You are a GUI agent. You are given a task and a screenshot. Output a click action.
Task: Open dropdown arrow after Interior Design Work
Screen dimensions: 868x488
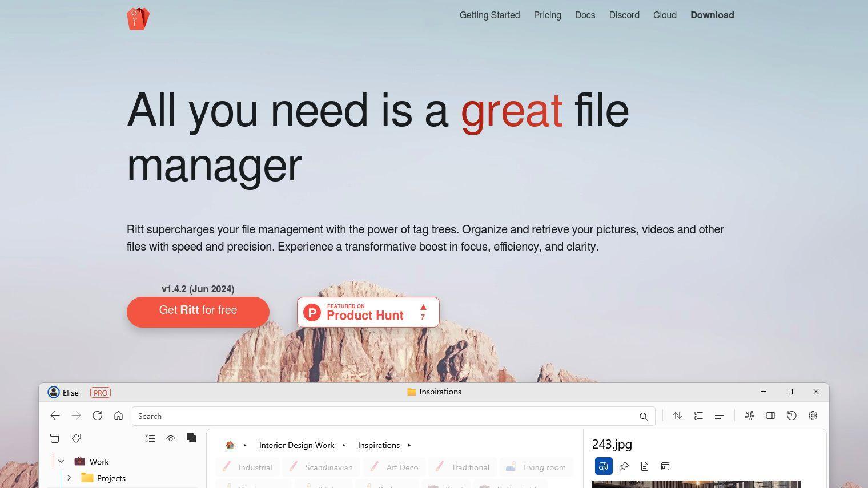[344, 445]
